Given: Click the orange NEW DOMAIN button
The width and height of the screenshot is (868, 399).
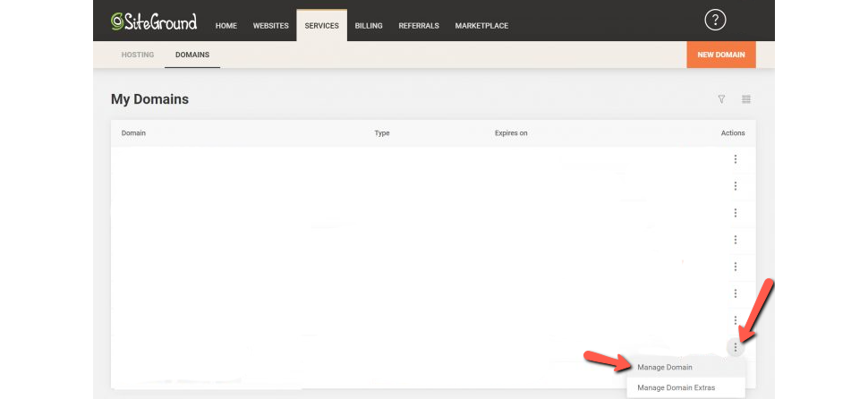Looking at the screenshot, I should click(720, 55).
